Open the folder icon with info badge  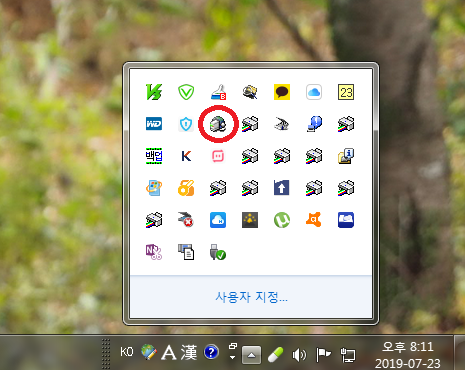coord(346,156)
